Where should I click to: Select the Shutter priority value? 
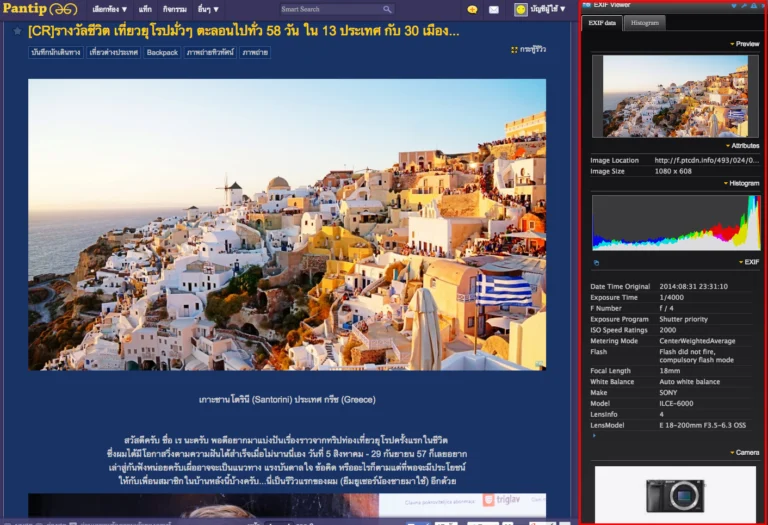(683, 319)
